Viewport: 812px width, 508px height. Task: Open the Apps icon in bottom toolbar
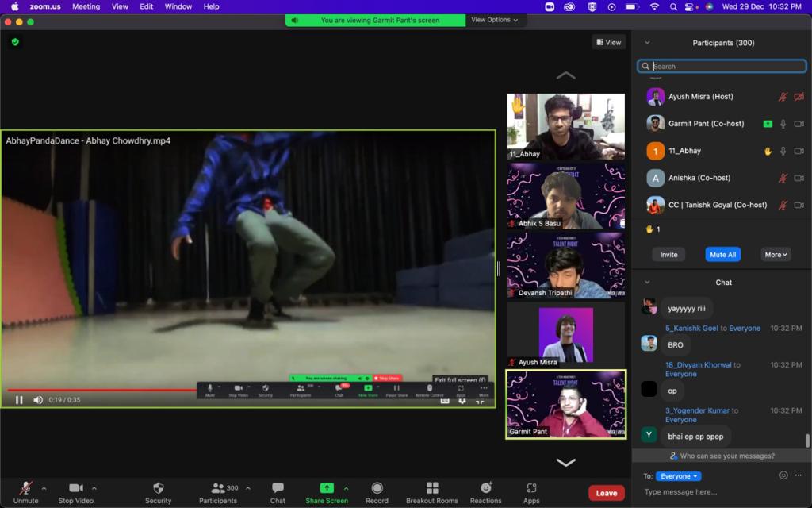531,488
